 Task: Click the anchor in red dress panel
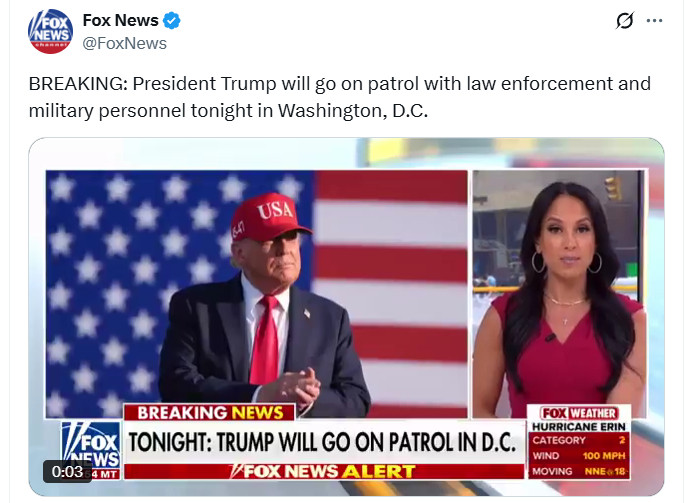pyautogui.click(x=559, y=294)
